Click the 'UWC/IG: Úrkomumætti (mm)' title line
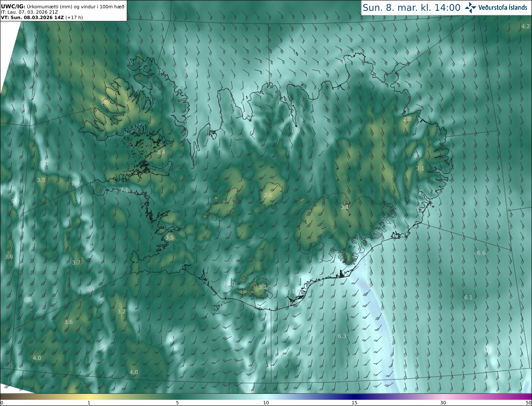The image size is (532, 406). pos(63,6)
